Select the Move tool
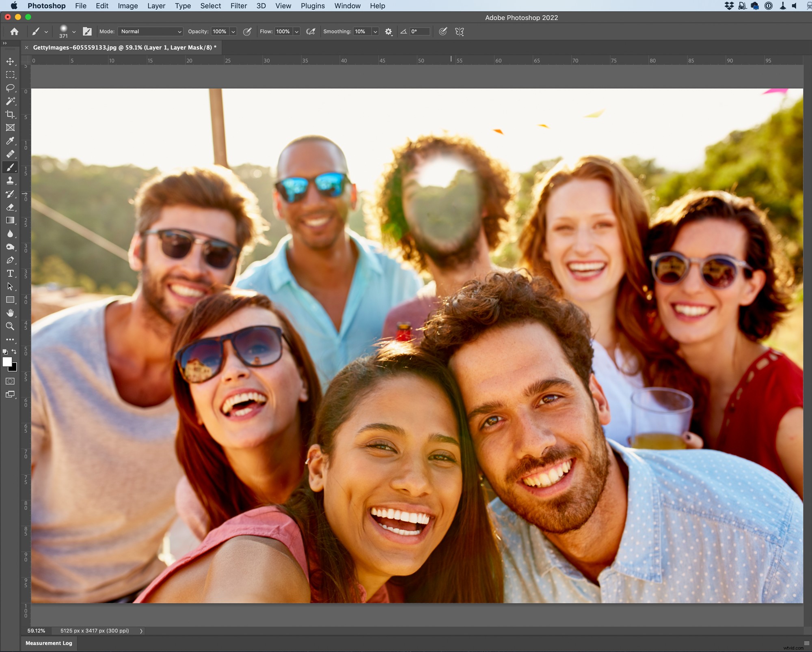The image size is (812, 652). (x=10, y=61)
